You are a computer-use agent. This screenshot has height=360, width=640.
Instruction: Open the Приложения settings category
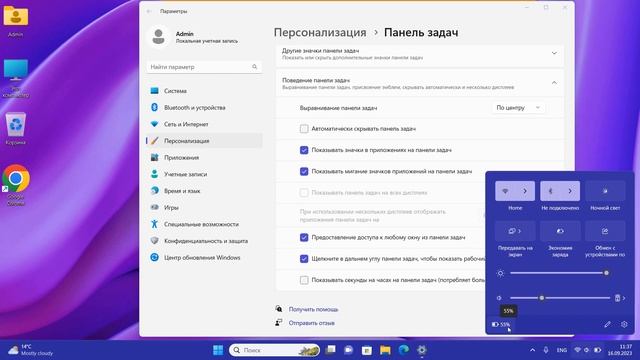point(204,158)
